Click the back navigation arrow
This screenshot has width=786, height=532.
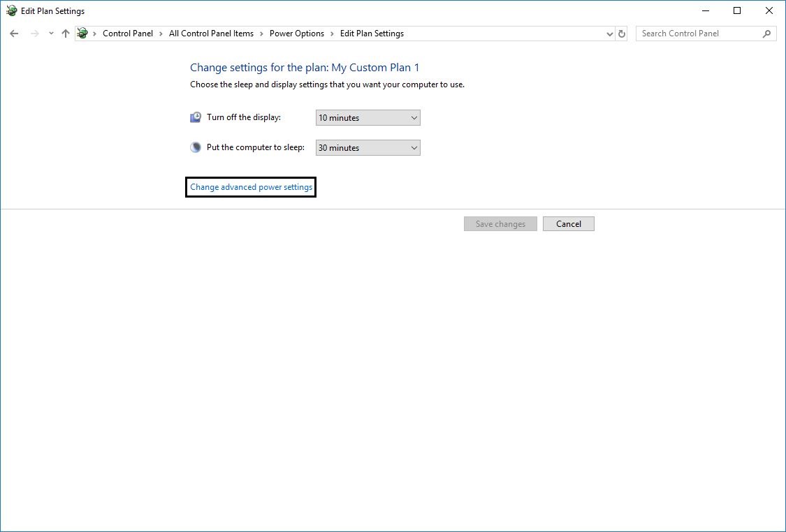tap(14, 33)
